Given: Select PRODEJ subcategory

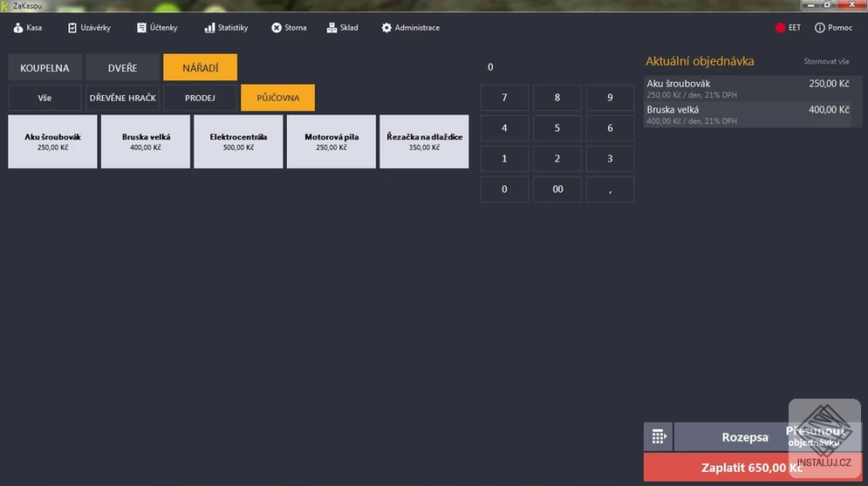Looking at the screenshot, I should click(201, 98).
